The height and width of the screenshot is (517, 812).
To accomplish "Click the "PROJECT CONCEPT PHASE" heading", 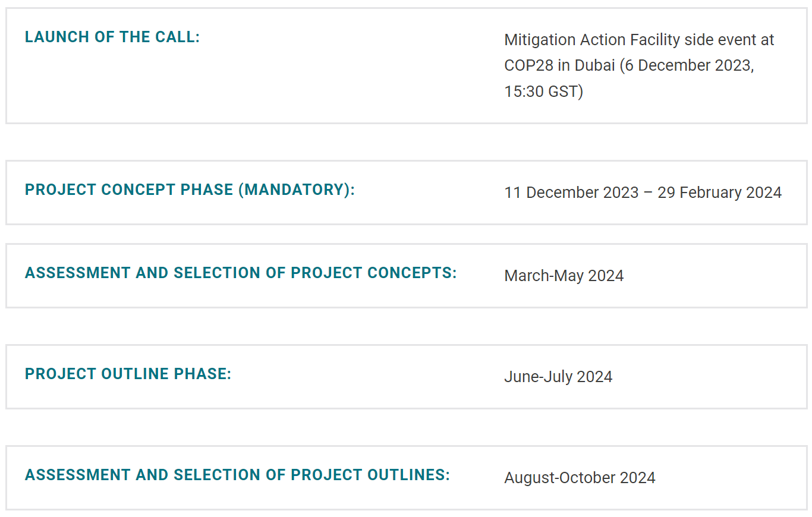I will coord(129,190).
